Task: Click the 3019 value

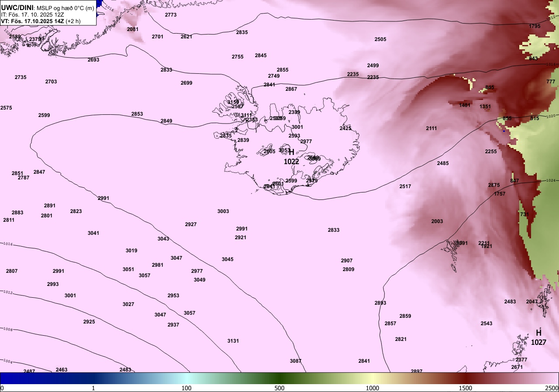Action: [x=131, y=251]
